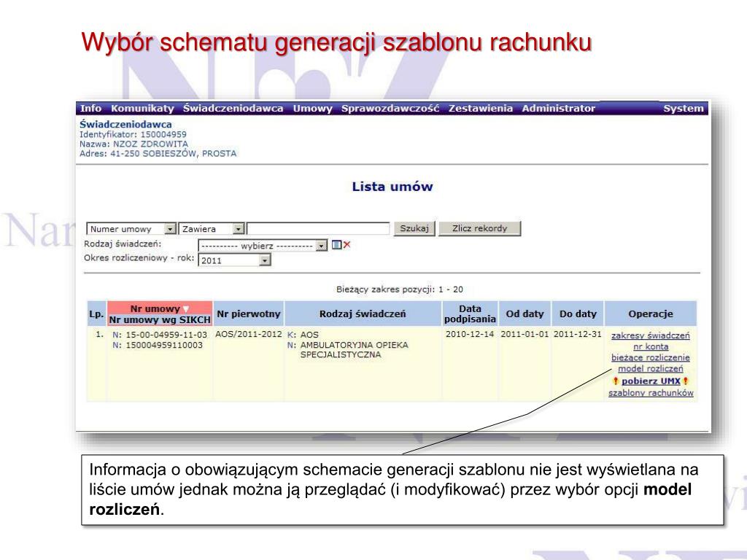Open the model rozliczeń link
The width and height of the screenshot is (747, 560).
[650, 368]
